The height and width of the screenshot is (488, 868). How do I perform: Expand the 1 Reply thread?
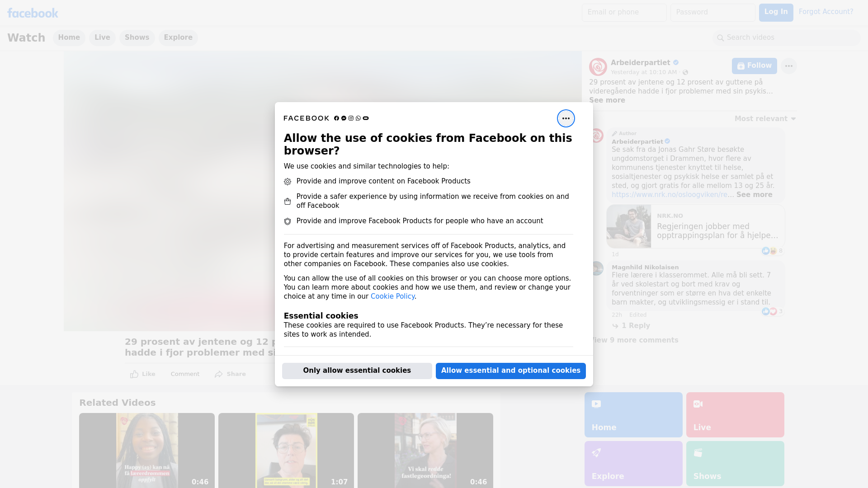(x=631, y=326)
